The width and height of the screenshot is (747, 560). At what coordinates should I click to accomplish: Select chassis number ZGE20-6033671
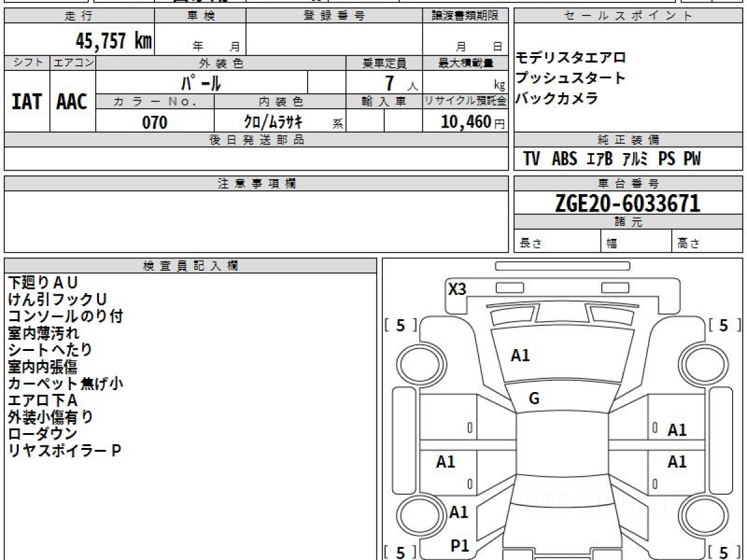[627, 203]
